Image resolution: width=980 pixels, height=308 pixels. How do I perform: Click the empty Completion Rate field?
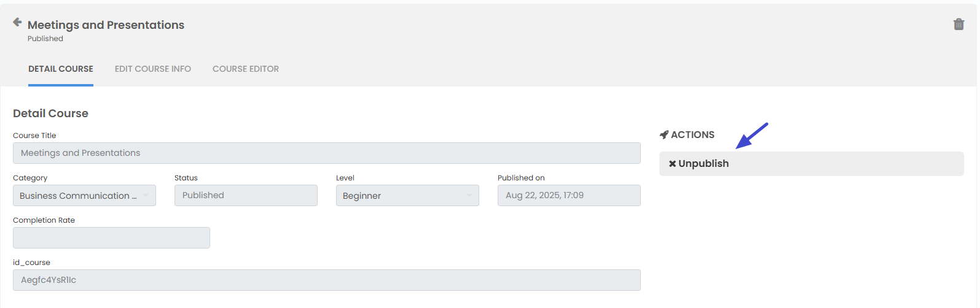click(x=111, y=238)
